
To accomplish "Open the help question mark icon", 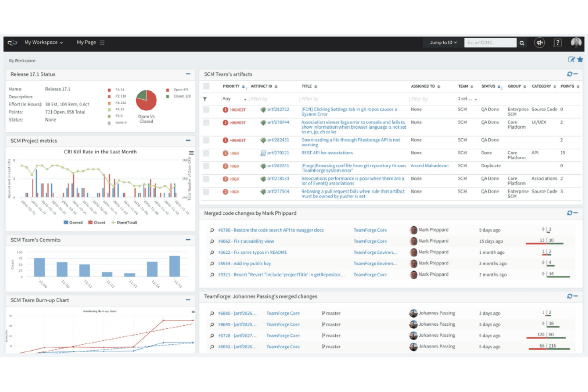I will click(x=557, y=42).
